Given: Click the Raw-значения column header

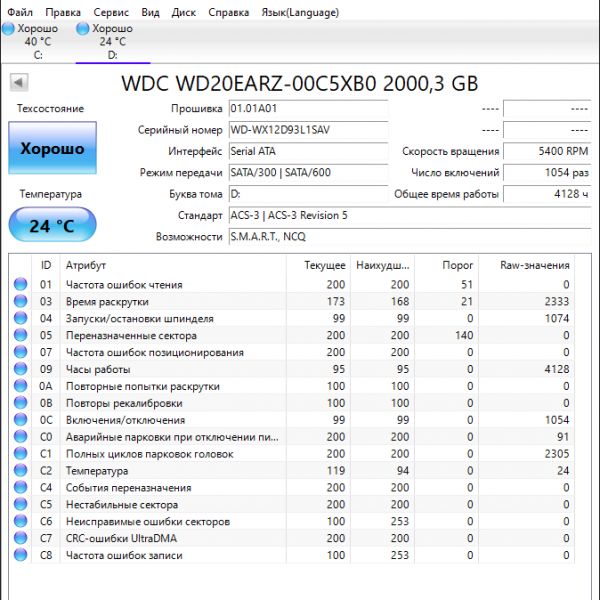Looking at the screenshot, I should click(534, 265).
